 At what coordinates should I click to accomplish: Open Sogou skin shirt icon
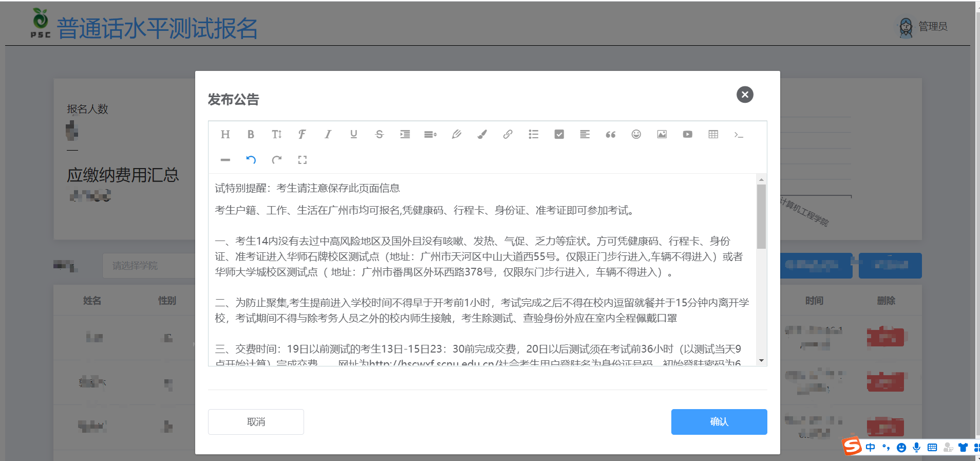[963, 448]
